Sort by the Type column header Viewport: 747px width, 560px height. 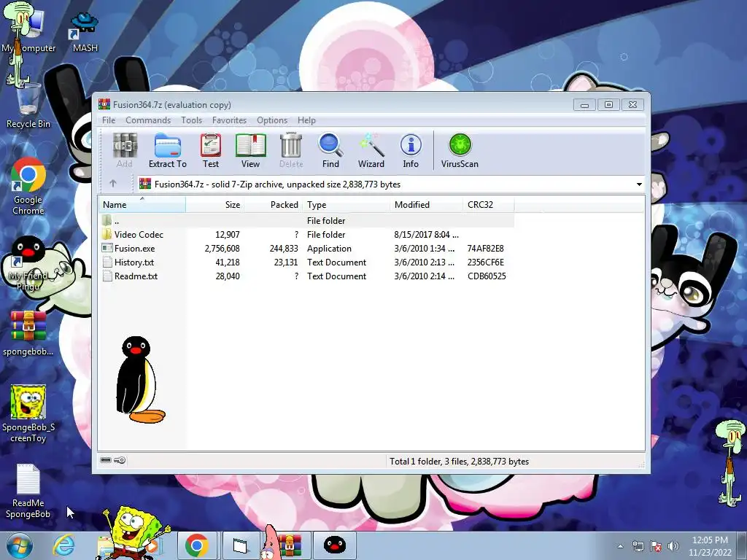[x=346, y=204]
